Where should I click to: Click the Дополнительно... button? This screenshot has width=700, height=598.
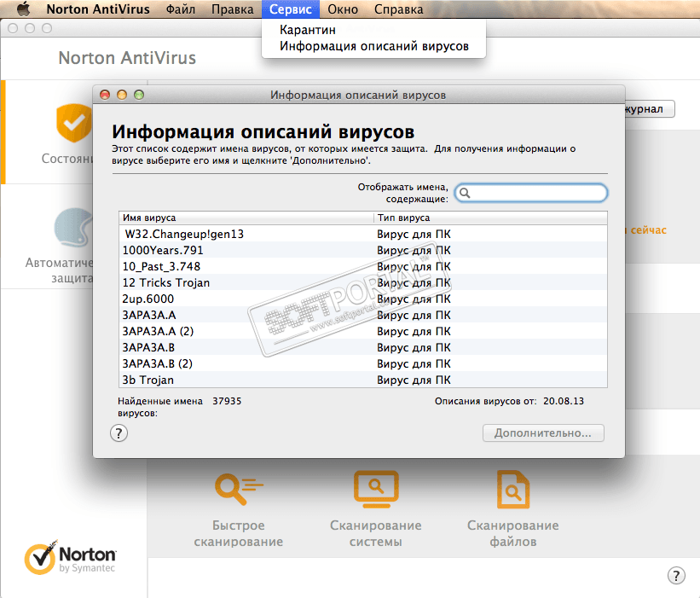543,433
